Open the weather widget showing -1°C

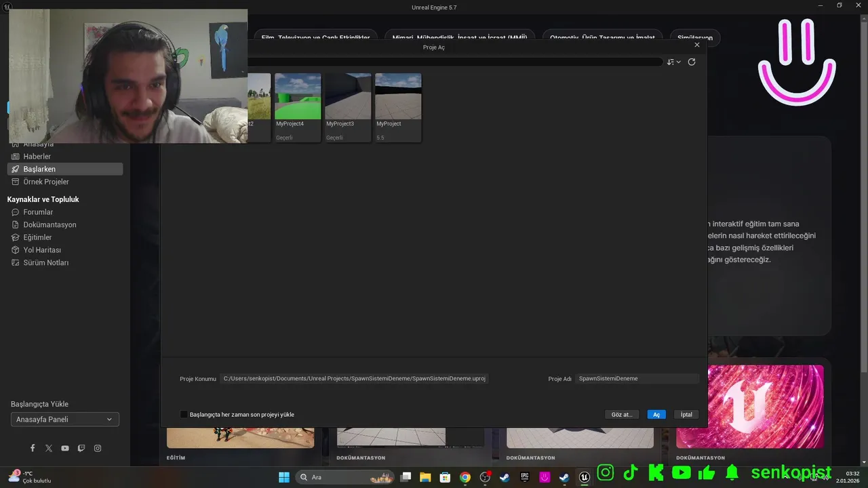pos(30,476)
